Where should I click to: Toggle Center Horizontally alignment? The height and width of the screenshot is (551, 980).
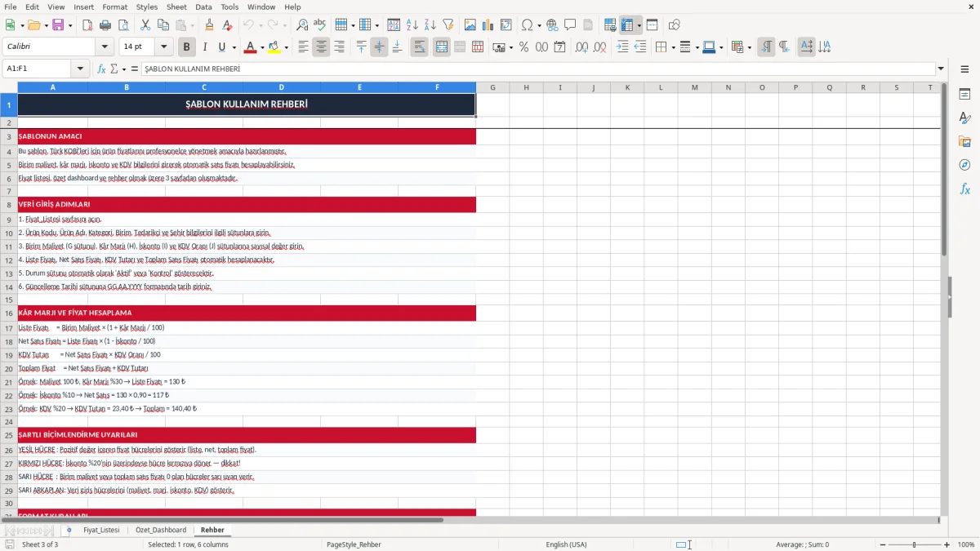[321, 47]
